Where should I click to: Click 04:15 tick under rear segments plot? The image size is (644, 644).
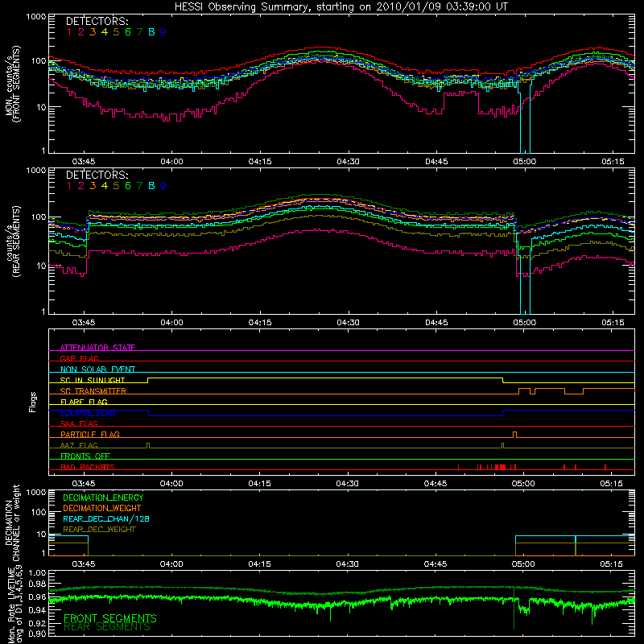(x=260, y=323)
